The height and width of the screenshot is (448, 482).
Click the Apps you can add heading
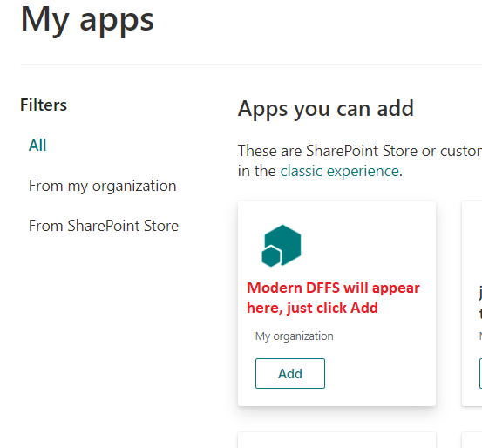pos(326,109)
